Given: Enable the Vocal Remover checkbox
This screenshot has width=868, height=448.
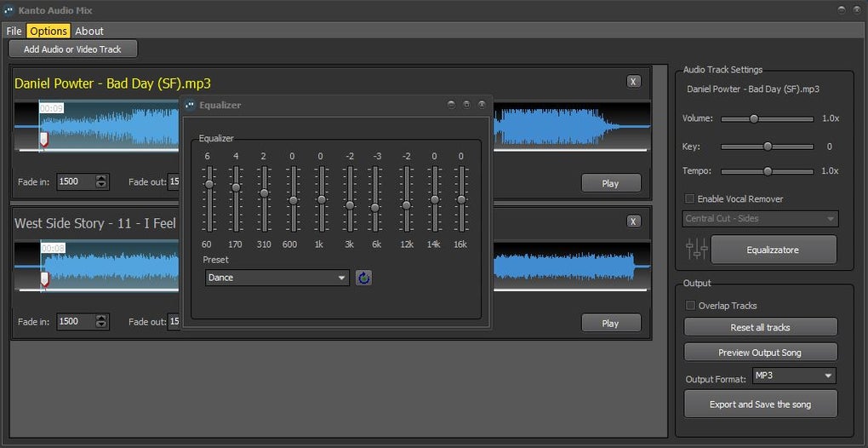Looking at the screenshot, I should 690,198.
